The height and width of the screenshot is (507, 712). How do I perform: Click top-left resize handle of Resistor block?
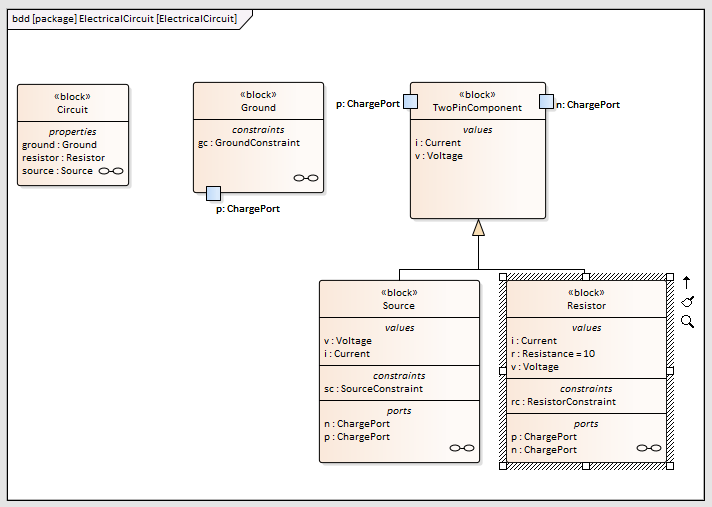pos(503,277)
